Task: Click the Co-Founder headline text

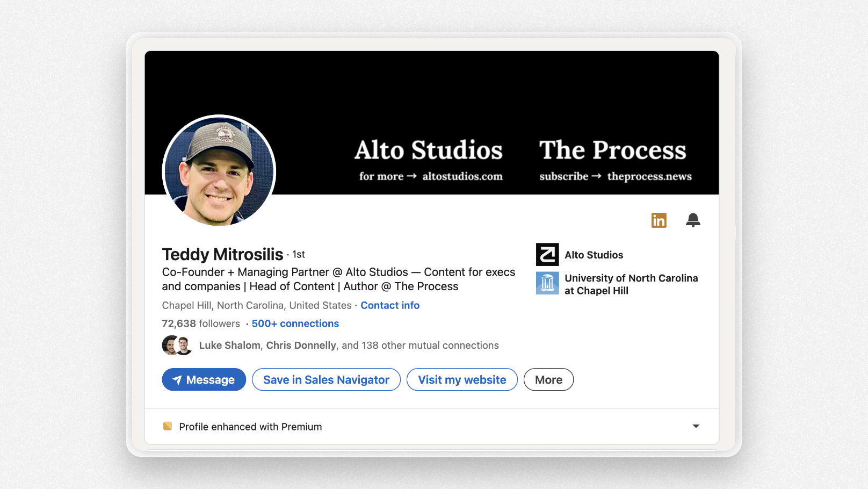Action: click(338, 279)
